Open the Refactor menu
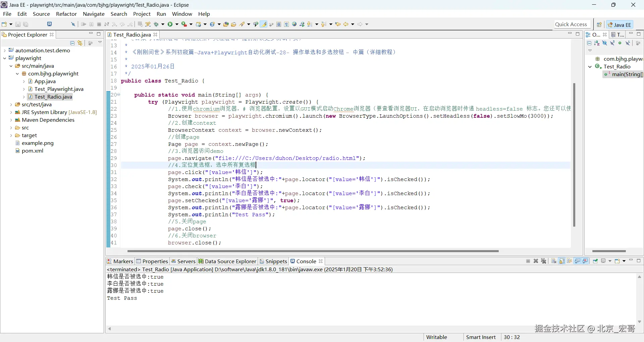The image size is (644, 342). 66,14
